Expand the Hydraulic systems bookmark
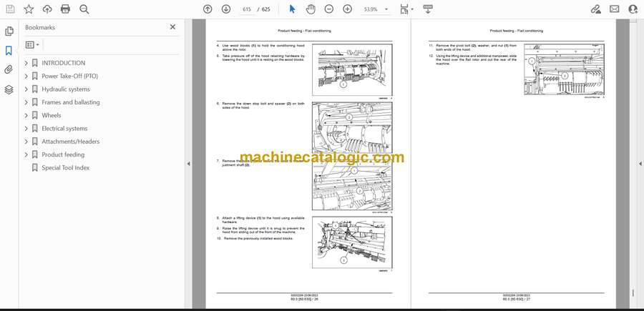Image resolution: width=644 pixels, height=311 pixels. click(x=26, y=89)
